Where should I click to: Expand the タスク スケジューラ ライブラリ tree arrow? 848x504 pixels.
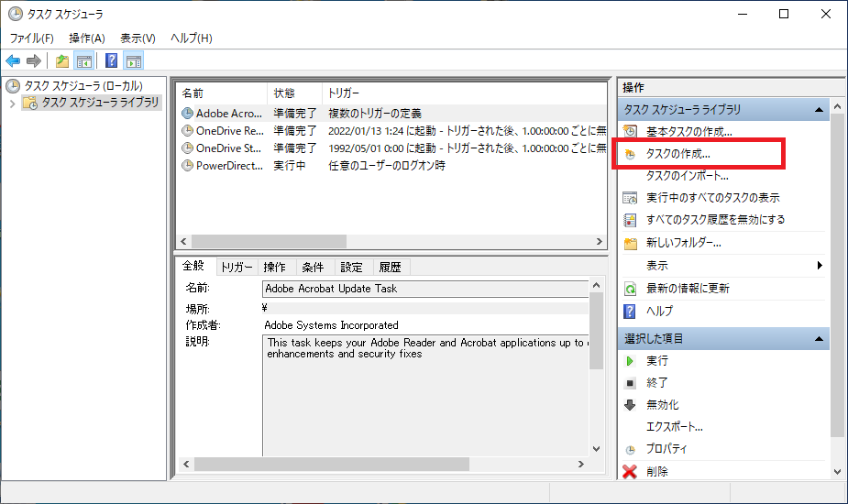[13, 103]
